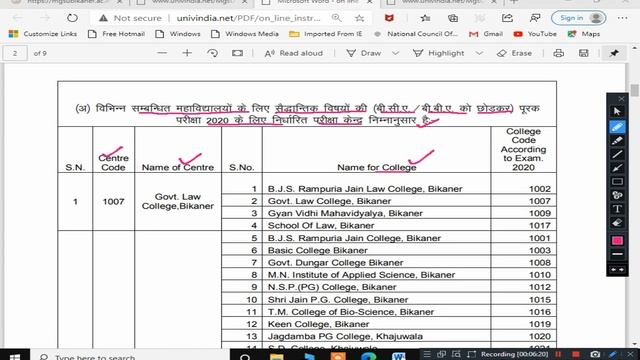Fit the PDF page to width
Viewport: 640px width, 360px height.
(237, 53)
